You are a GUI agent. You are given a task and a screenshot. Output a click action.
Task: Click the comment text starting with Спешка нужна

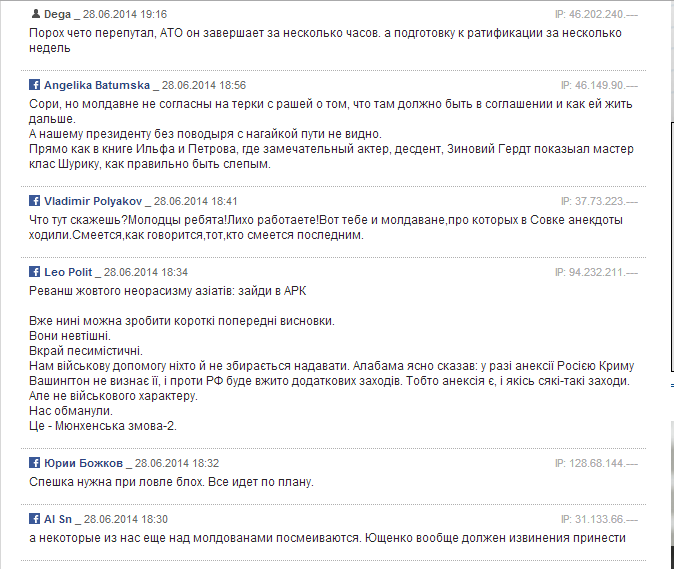[x=172, y=482]
